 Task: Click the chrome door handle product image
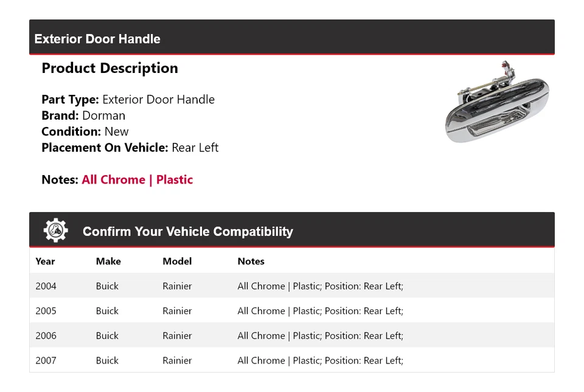[497, 102]
